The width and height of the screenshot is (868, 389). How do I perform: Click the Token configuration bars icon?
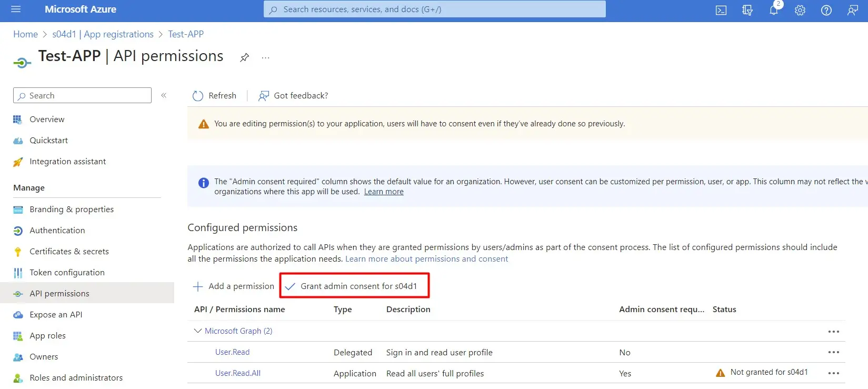pos(18,273)
